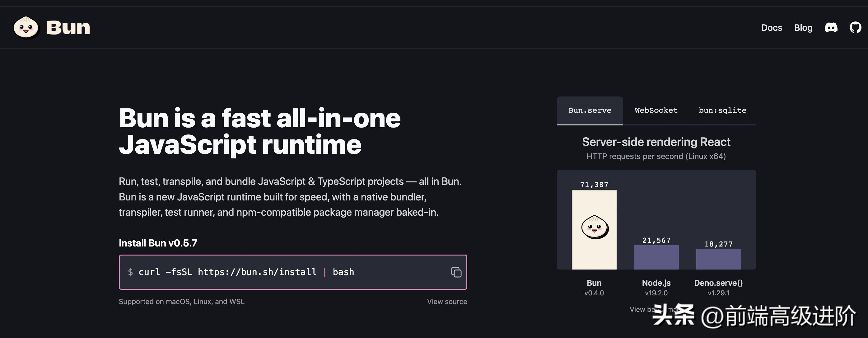Click the 'Install Bun v0.5.7' heading
The width and height of the screenshot is (868, 338).
coord(158,243)
